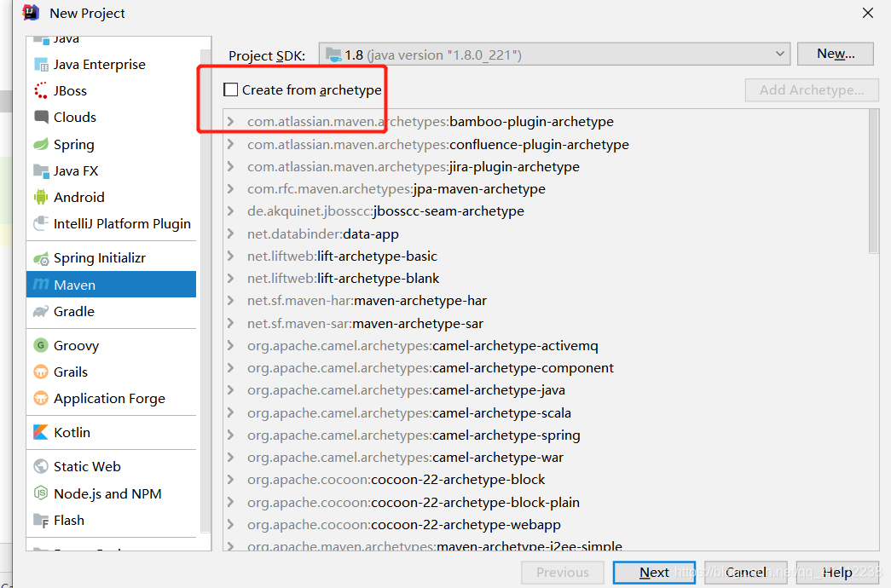This screenshot has width=891, height=588.
Task: Click the Application Forge icon
Action: pos(41,398)
